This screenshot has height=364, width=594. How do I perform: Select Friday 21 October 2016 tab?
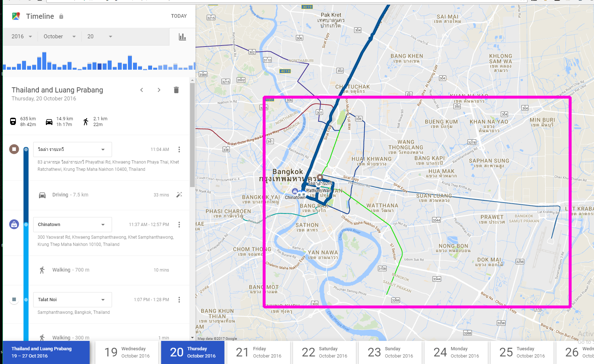coord(258,352)
